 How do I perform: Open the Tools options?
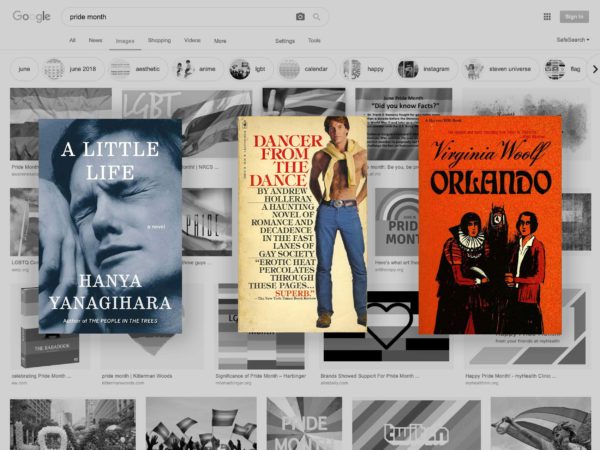point(314,40)
